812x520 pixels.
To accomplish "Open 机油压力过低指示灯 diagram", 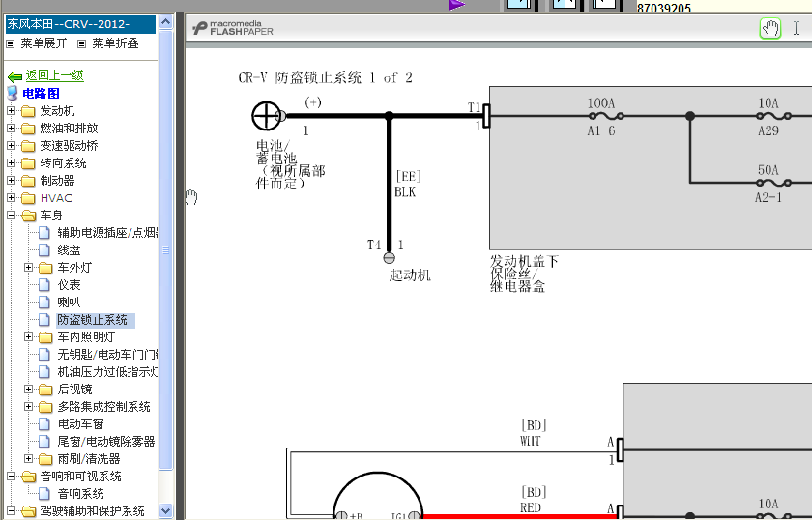I will (107, 372).
